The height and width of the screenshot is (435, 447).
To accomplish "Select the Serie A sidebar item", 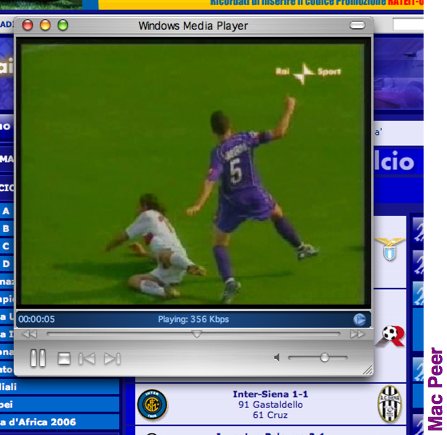I will coord(6,211).
